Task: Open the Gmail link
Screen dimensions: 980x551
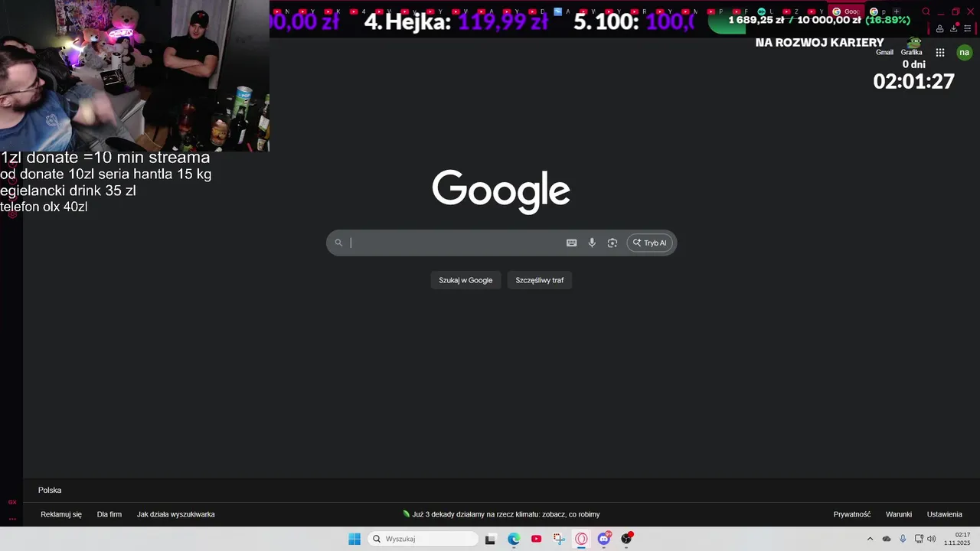Action: pos(884,52)
